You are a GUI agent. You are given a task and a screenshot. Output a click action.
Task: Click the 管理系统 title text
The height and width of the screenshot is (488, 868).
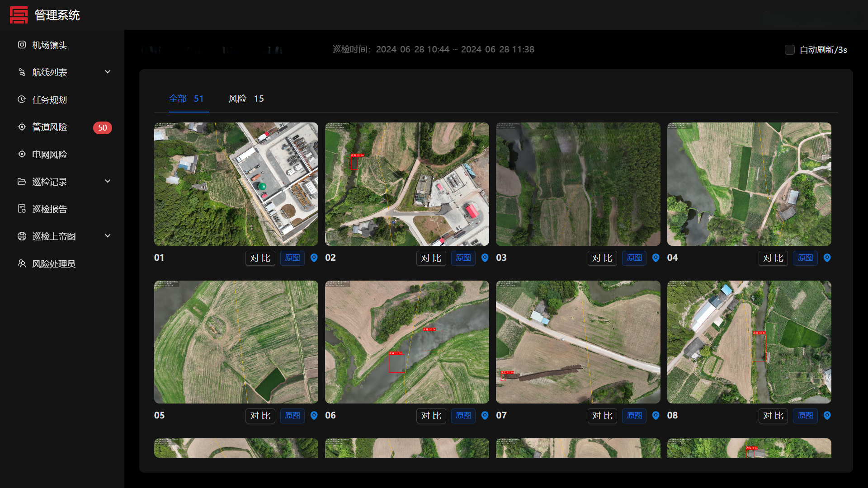pyautogui.click(x=57, y=15)
